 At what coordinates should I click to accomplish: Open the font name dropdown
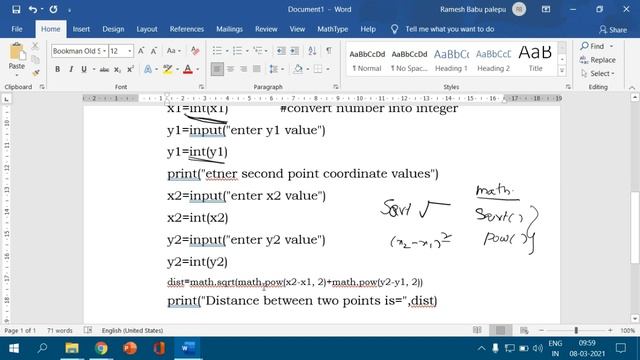(x=104, y=51)
